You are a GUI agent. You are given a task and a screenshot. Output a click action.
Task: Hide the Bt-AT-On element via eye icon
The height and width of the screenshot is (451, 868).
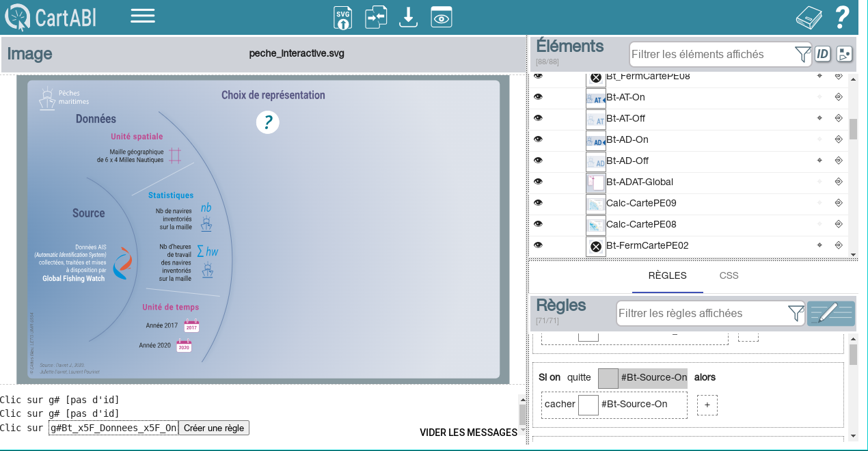[538, 97]
